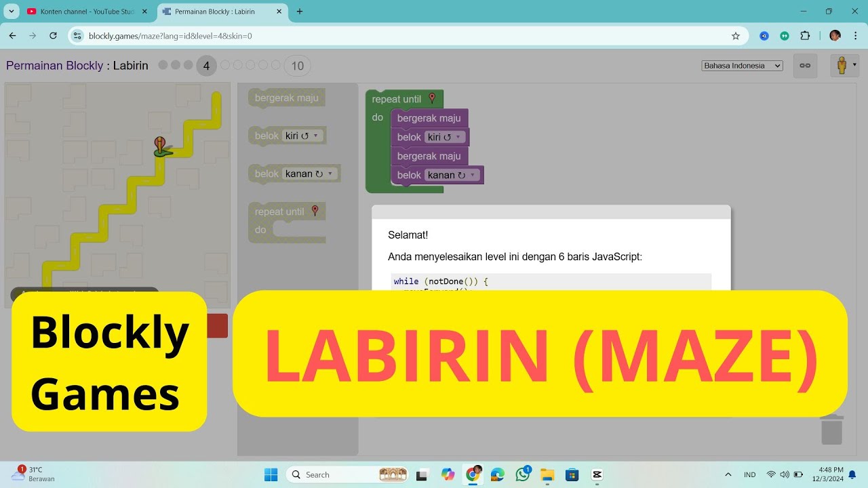Click the workspace trash can
The height and width of the screenshot is (488, 868).
tap(831, 430)
